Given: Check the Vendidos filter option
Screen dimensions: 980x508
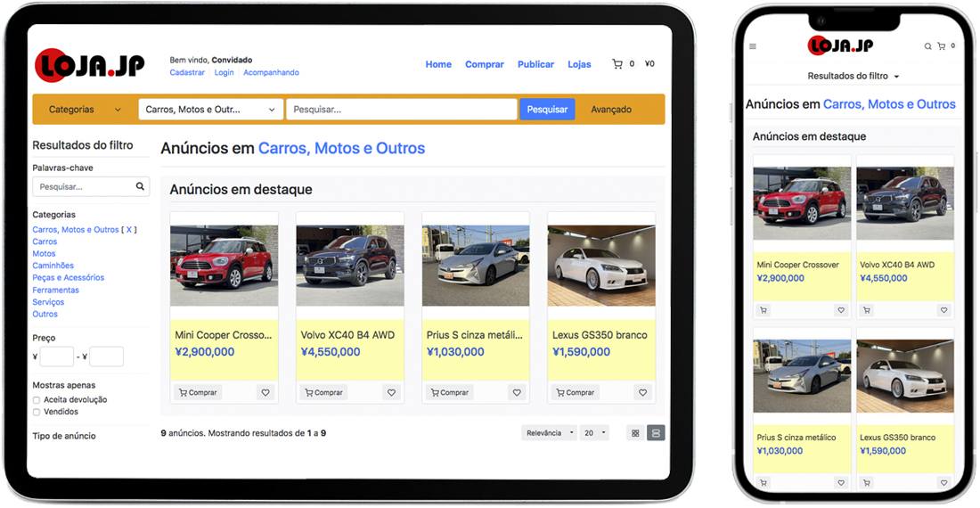Looking at the screenshot, I should (x=37, y=413).
